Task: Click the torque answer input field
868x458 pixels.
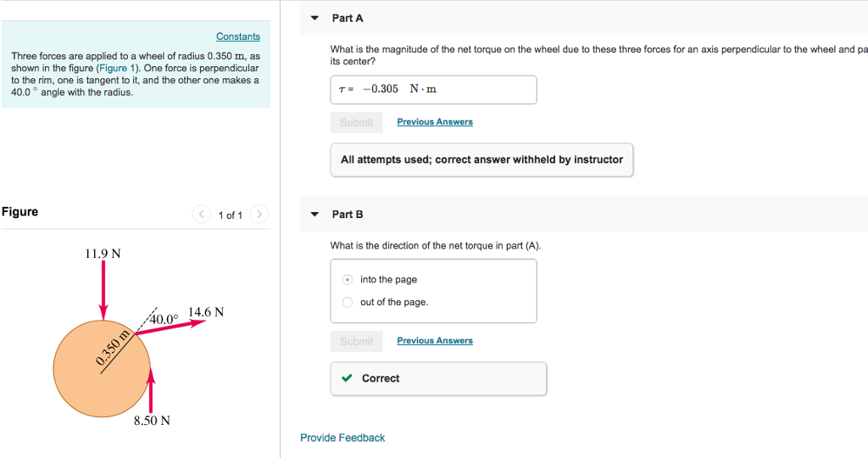Action: [x=433, y=90]
